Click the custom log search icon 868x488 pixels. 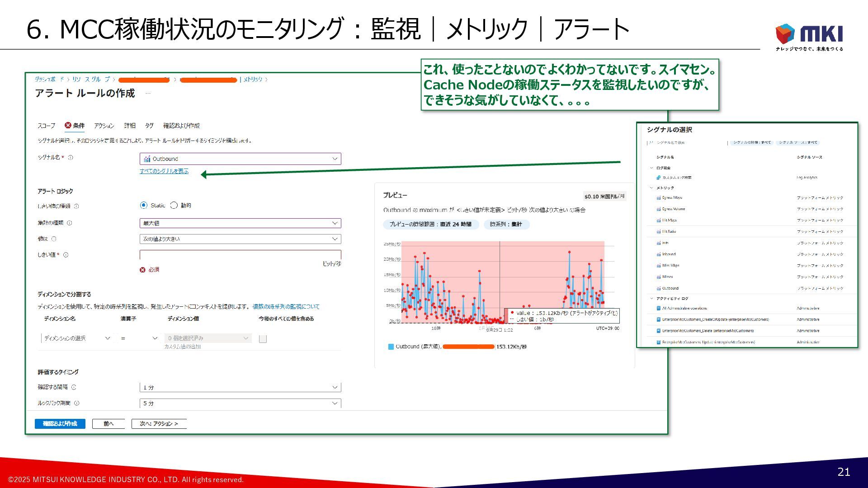click(x=658, y=178)
